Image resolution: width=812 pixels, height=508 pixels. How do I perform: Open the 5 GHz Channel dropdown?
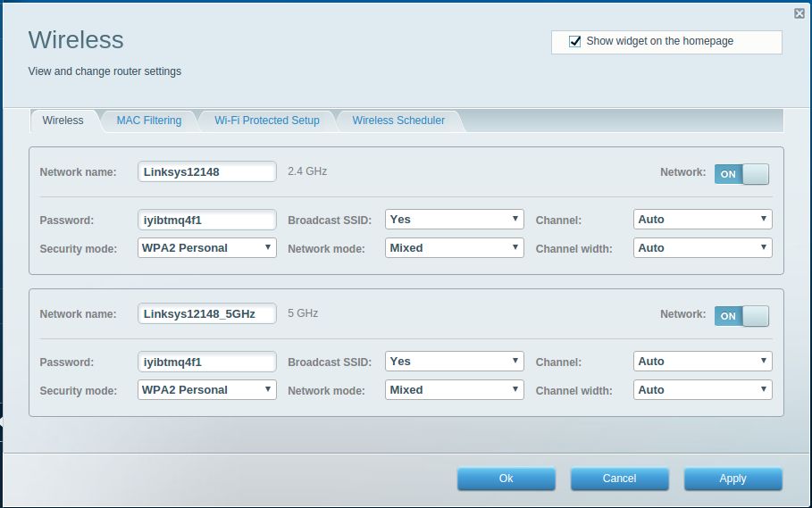click(702, 361)
